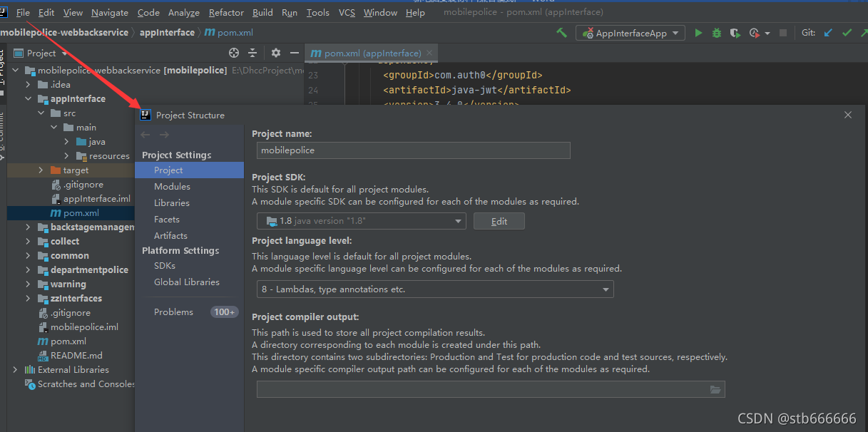Image resolution: width=868 pixels, height=432 pixels.
Task: Expand External Libraries node
Action: point(16,370)
